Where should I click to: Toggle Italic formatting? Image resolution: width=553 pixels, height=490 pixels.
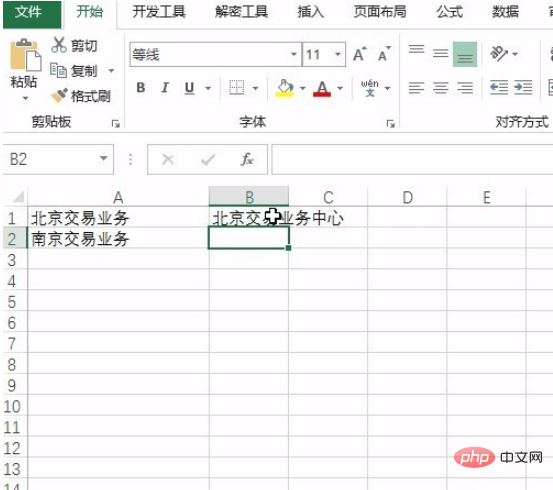165,87
